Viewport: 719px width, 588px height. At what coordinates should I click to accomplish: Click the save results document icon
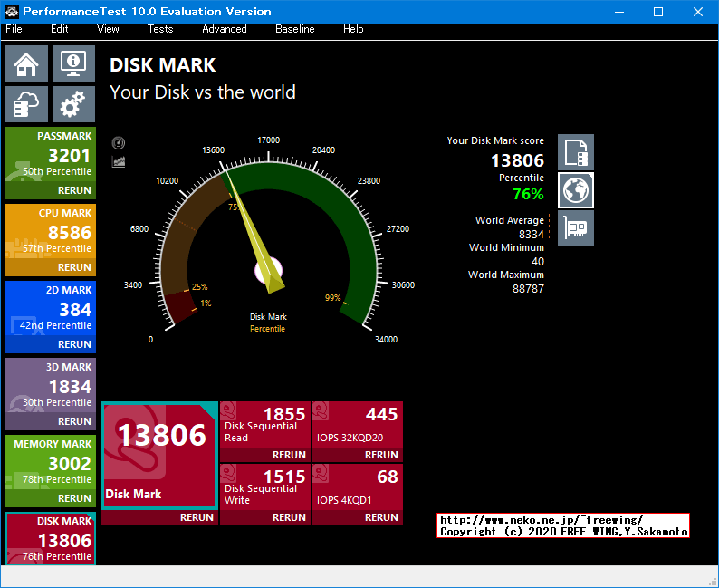coord(576,152)
